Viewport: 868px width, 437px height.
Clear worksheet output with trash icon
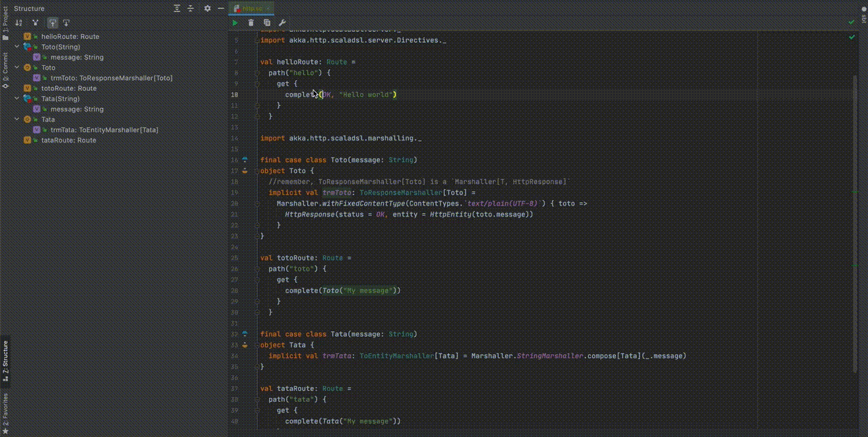pyautogui.click(x=251, y=22)
